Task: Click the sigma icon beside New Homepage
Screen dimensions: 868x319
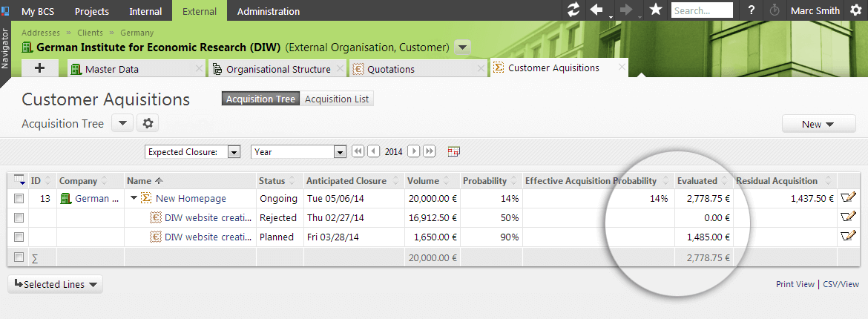Action: [x=147, y=198]
